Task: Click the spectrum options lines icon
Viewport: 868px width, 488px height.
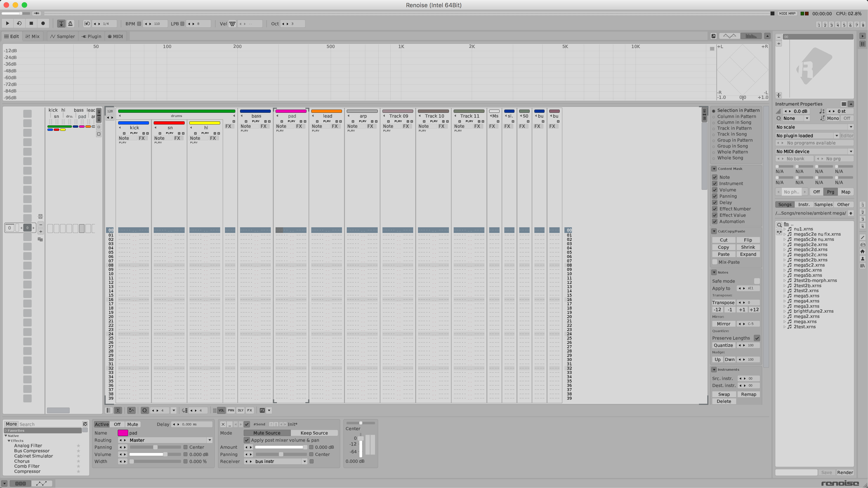Action: click(712, 49)
